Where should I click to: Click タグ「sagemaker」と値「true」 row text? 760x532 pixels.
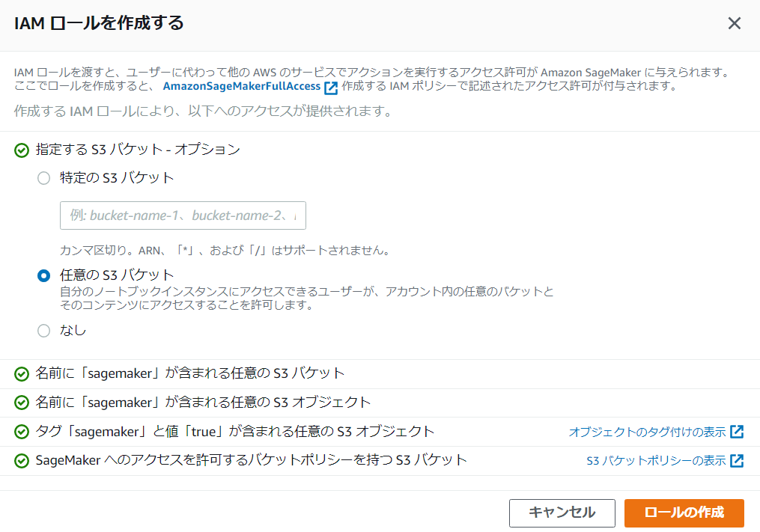235,431
